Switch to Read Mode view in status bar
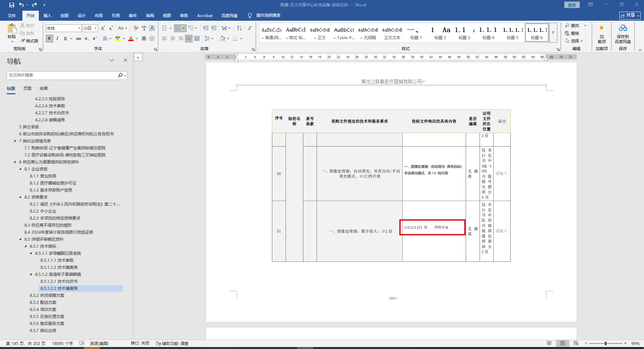The image size is (644, 349). coord(549,343)
